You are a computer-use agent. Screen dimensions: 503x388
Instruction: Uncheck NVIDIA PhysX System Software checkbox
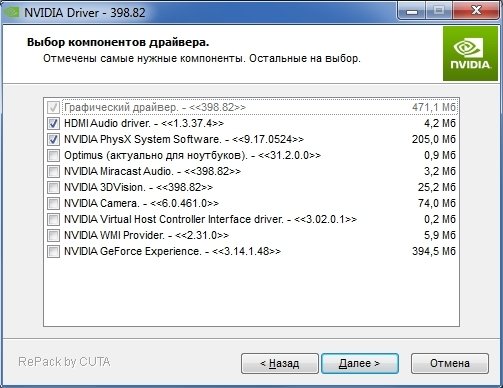click(x=53, y=139)
